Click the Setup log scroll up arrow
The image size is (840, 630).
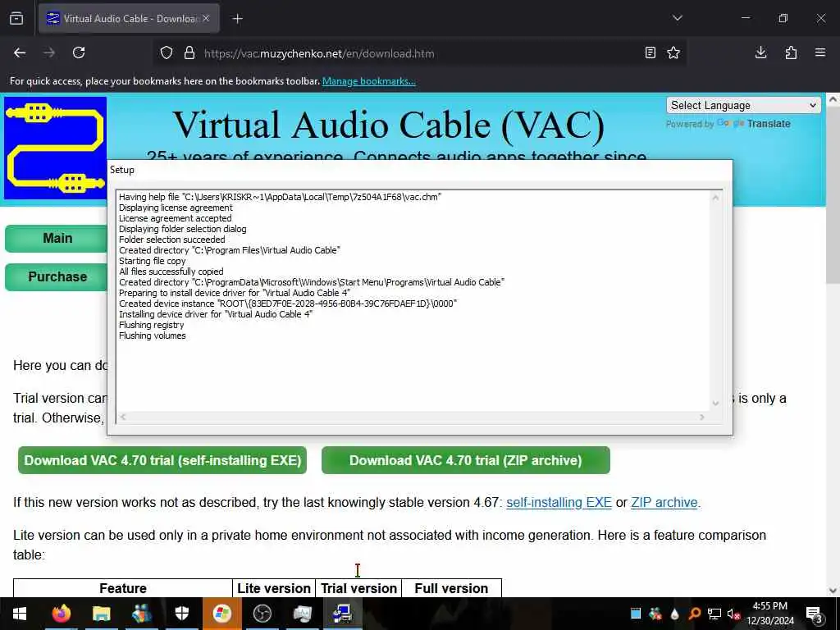(715, 198)
